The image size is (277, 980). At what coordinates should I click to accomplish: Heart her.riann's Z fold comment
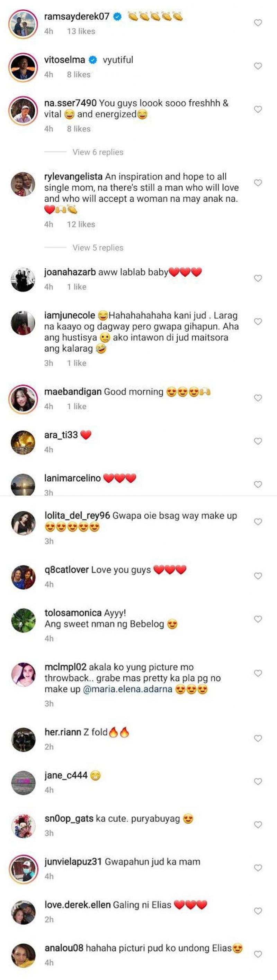click(258, 738)
